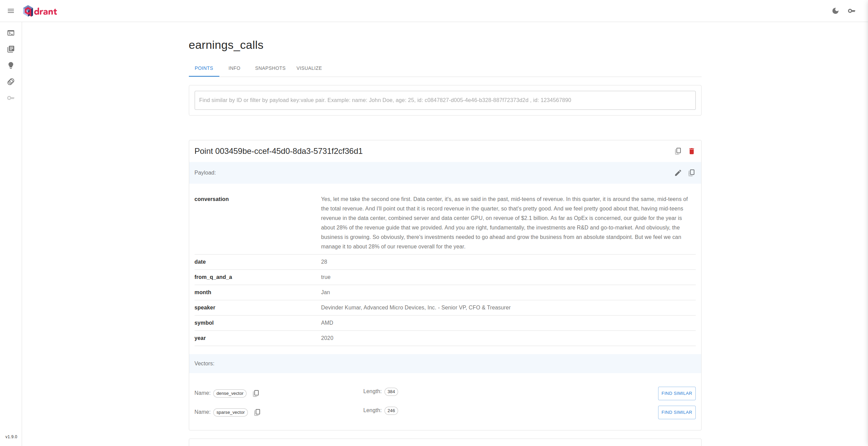This screenshot has height=446, width=868.
Task: Copy the point using header copy icon
Action: 678,151
